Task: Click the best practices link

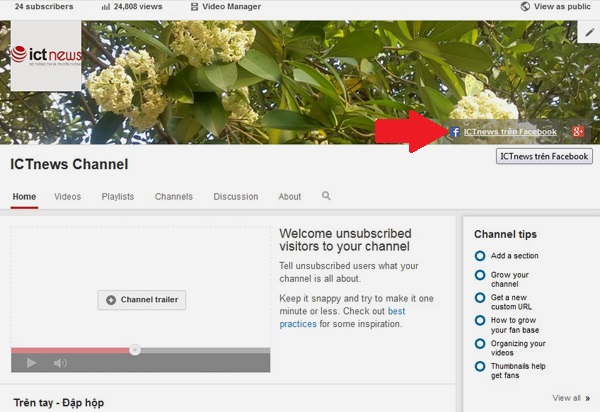Action: click(342, 318)
